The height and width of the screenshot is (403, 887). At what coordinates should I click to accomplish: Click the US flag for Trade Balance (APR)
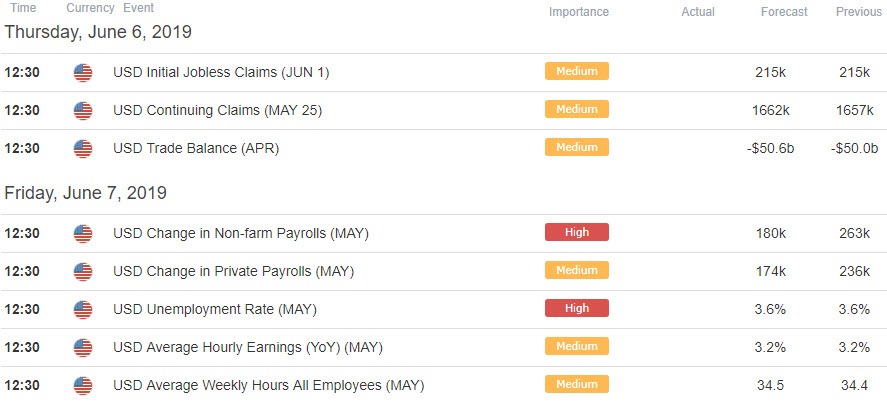(83, 148)
